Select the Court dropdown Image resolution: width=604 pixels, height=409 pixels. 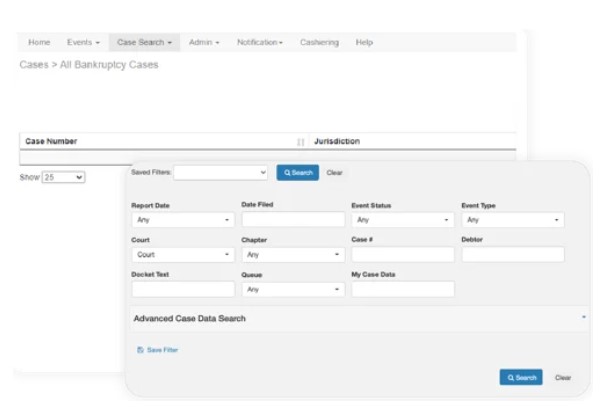point(183,255)
